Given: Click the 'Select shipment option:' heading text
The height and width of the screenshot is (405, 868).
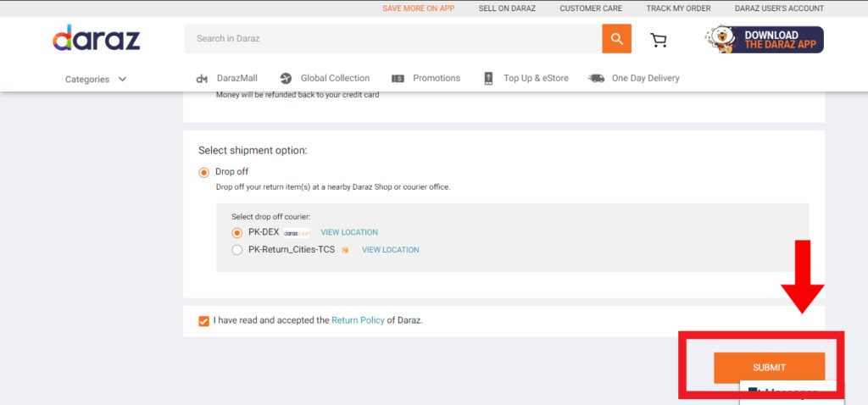Looking at the screenshot, I should (253, 150).
